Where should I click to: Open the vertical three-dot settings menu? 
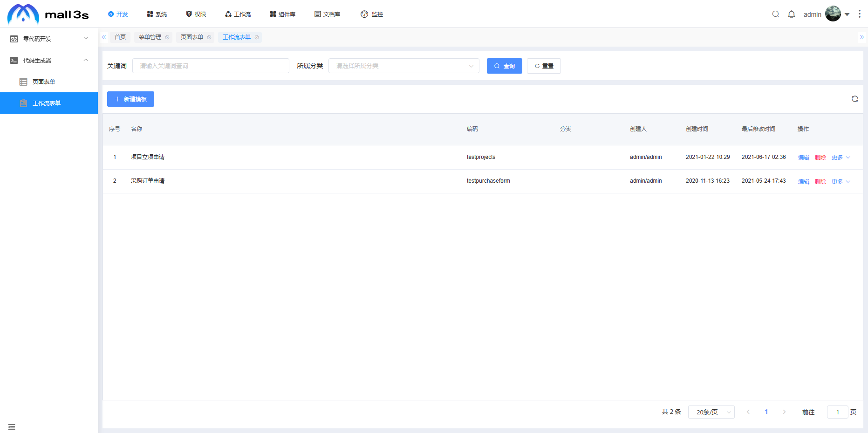(860, 14)
